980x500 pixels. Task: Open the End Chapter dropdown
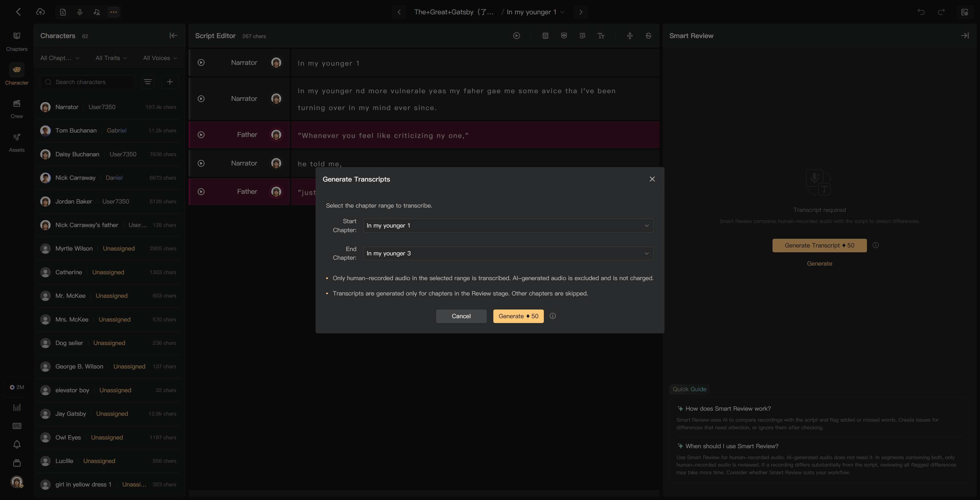tap(508, 253)
